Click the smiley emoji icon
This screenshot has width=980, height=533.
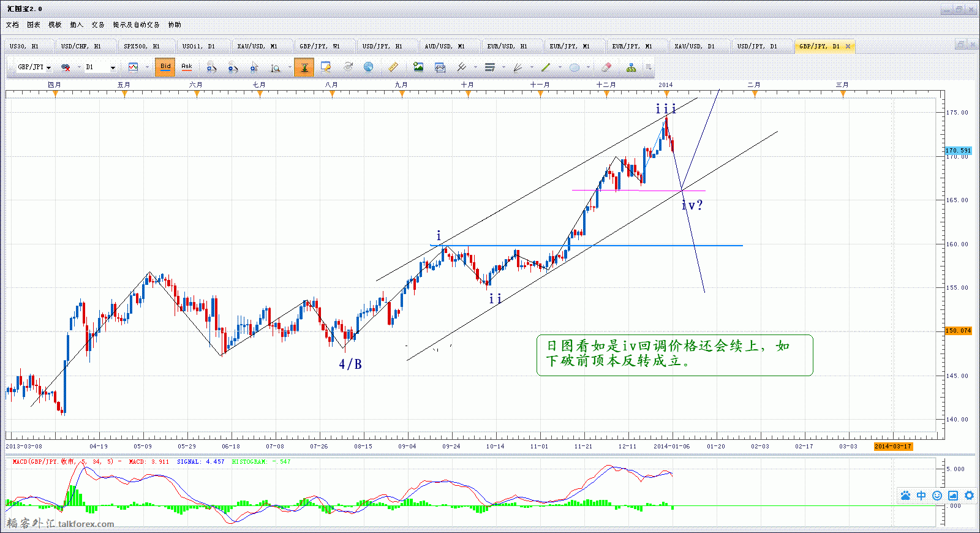[x=937, y=496]
